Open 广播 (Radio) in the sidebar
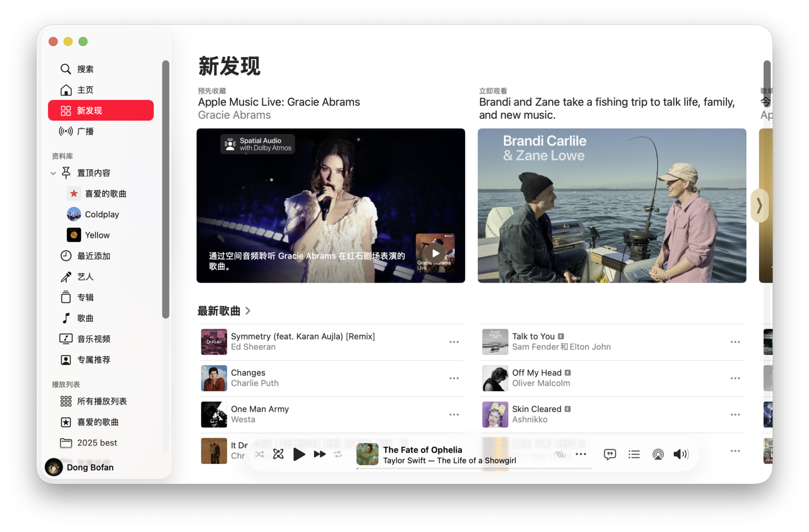 85,131
